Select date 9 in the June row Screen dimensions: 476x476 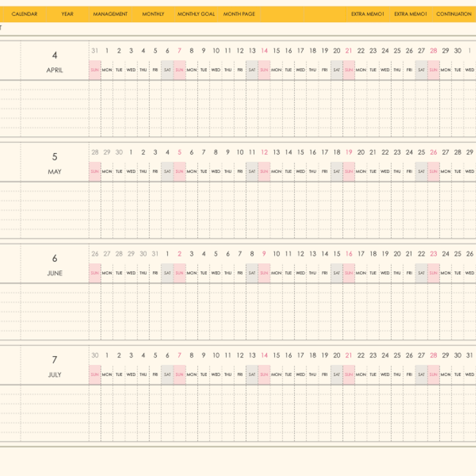point(264,254)
